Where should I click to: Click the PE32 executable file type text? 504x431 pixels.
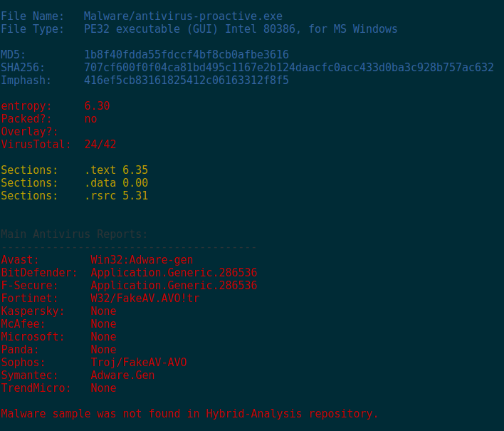coord(241,29)
